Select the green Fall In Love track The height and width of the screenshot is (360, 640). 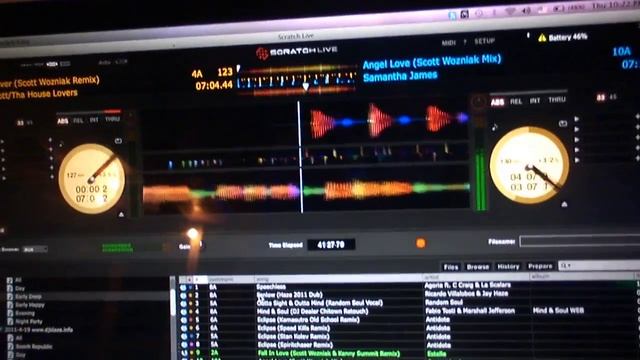(329, 353)
